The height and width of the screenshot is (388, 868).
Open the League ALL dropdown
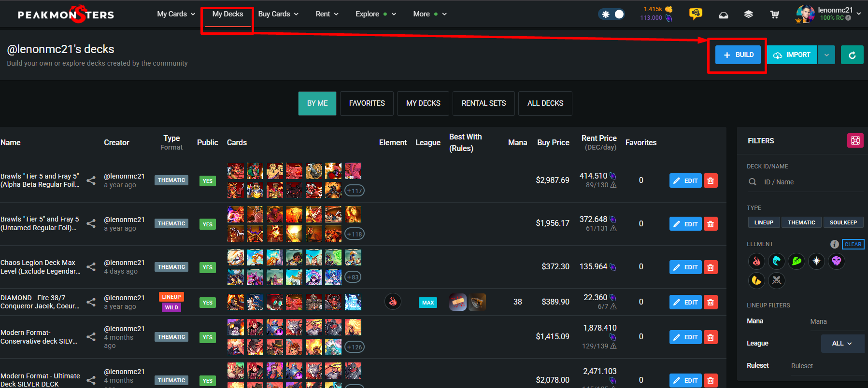coord(842,344)
